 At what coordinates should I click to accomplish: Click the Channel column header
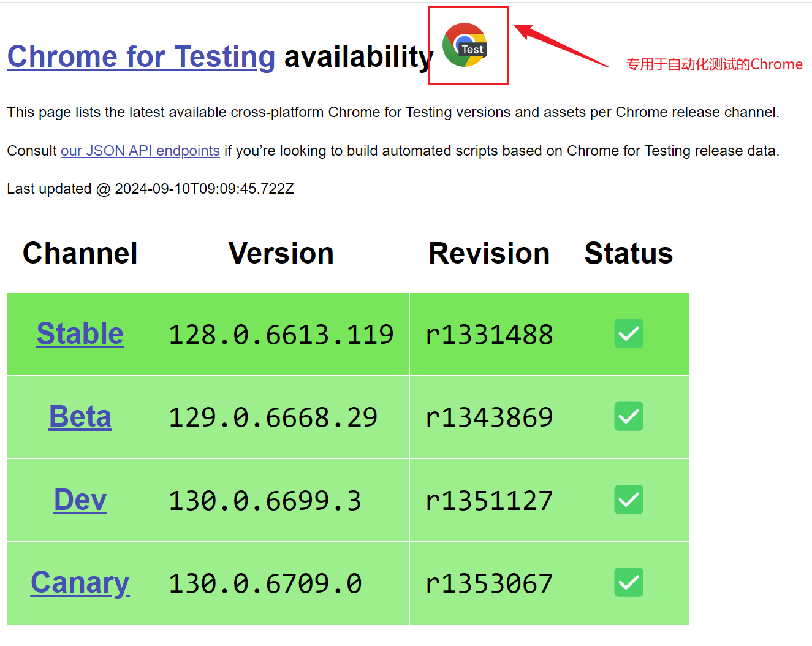80,253
